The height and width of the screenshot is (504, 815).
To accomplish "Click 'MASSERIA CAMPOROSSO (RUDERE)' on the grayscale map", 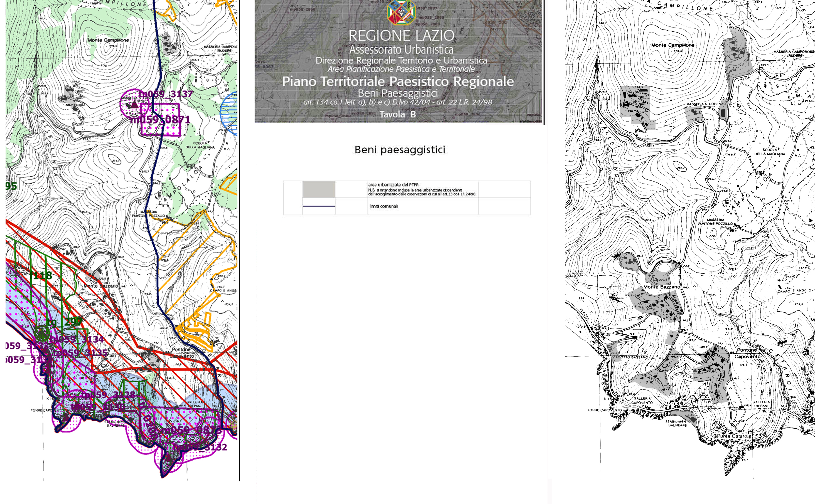I will pyautogui.click(x=794, y=54).
